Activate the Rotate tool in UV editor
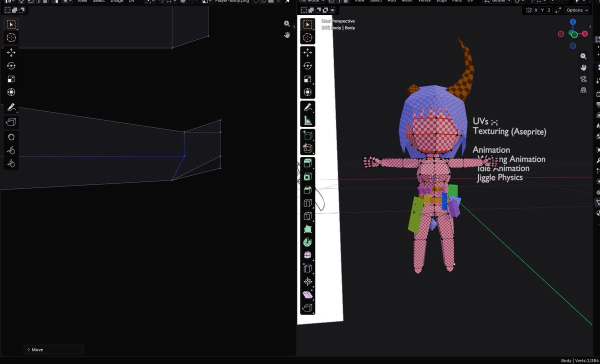Viewport: 600px width, 364px height. [11, 65]
